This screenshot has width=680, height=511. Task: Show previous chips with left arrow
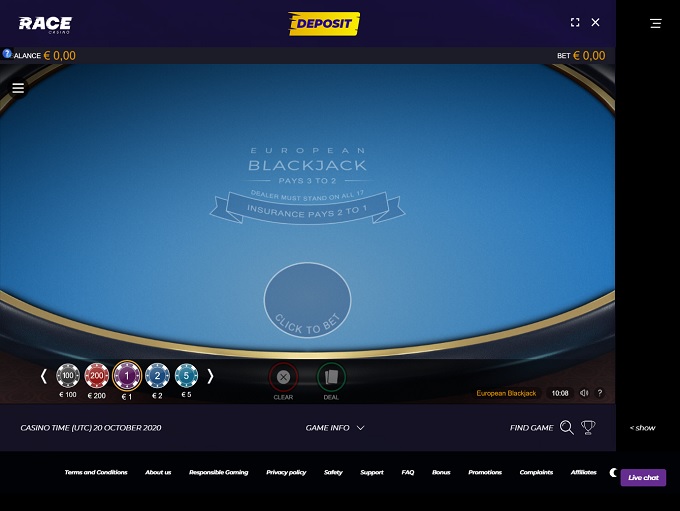pyautogui.click(x=43, y=376)
